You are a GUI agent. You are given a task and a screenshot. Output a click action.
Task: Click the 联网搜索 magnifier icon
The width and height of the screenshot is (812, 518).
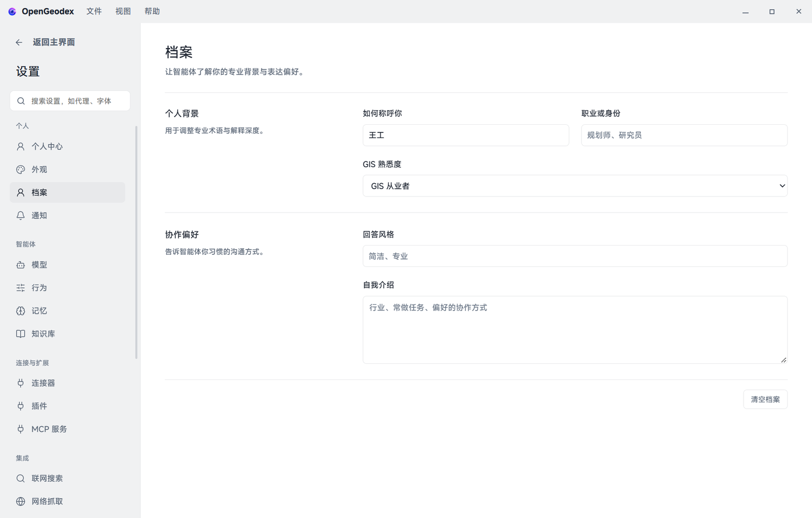[x=20, y=478]
